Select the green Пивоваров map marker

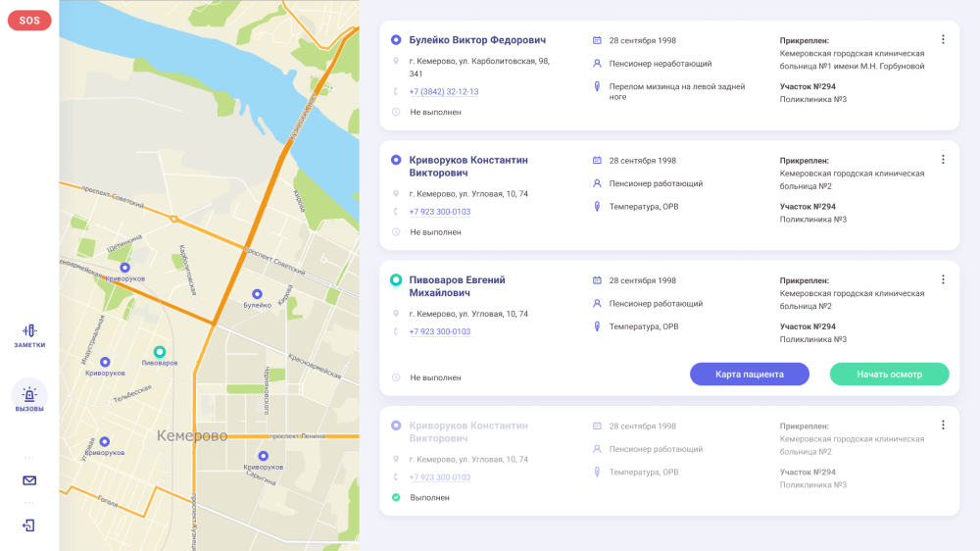tap(160, 352)
